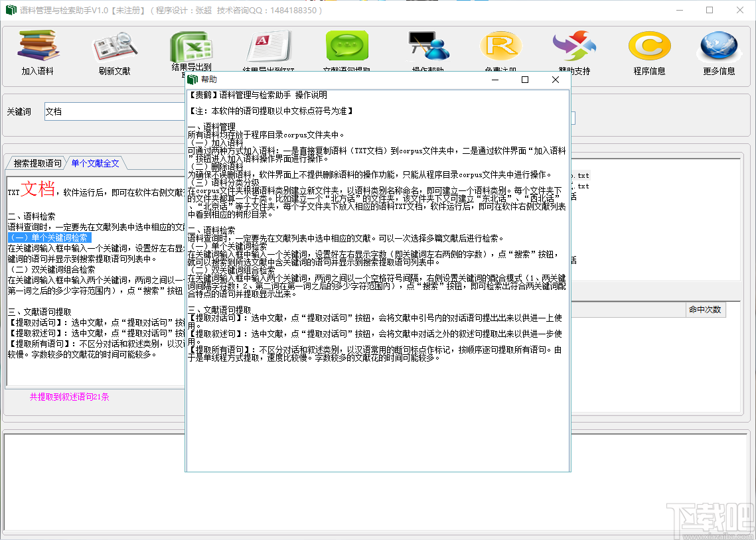Image resolution: width=756 pixels, height=540 pixels.
Task: Minimize the 帮助 help window
Action: tap(494, 80)
